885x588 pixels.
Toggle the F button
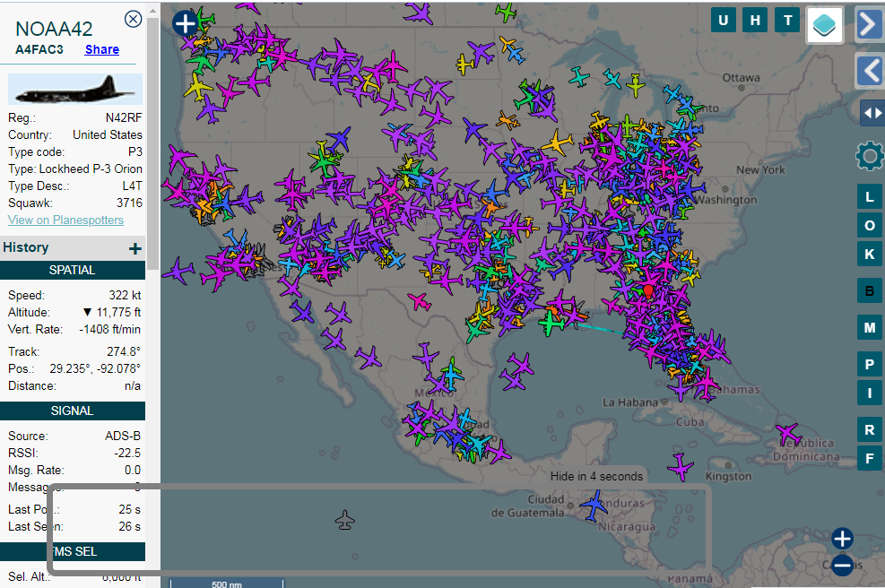click(x=870, y=458)
